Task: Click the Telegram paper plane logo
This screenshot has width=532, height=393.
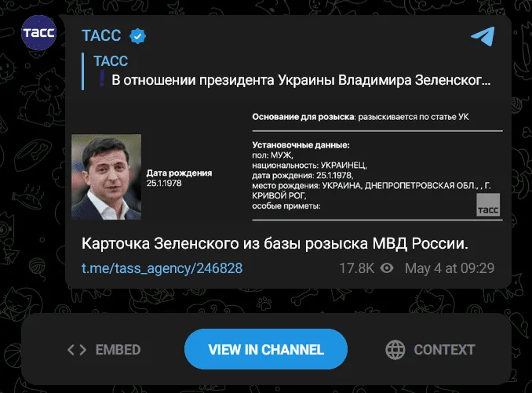Action: [483, 36]
